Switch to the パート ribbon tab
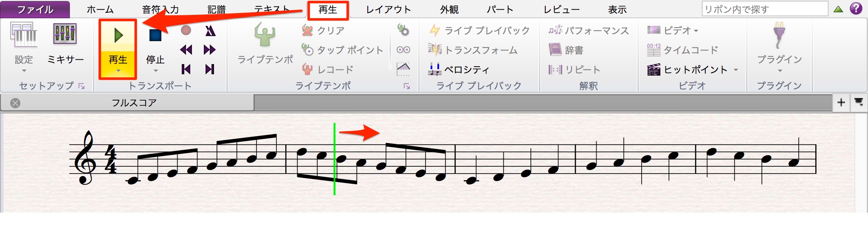This screenshot has width=868, height=230. (x=500, y=9)
